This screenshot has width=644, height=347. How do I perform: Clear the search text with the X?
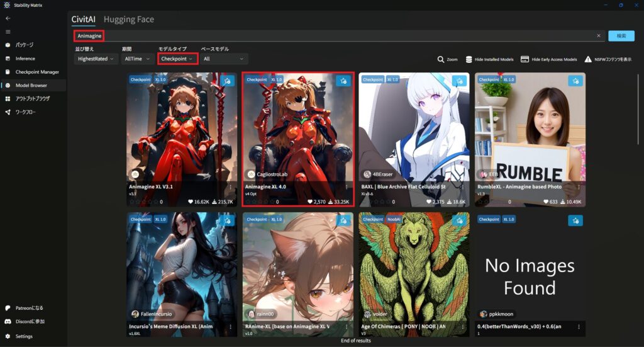[599, 36]
